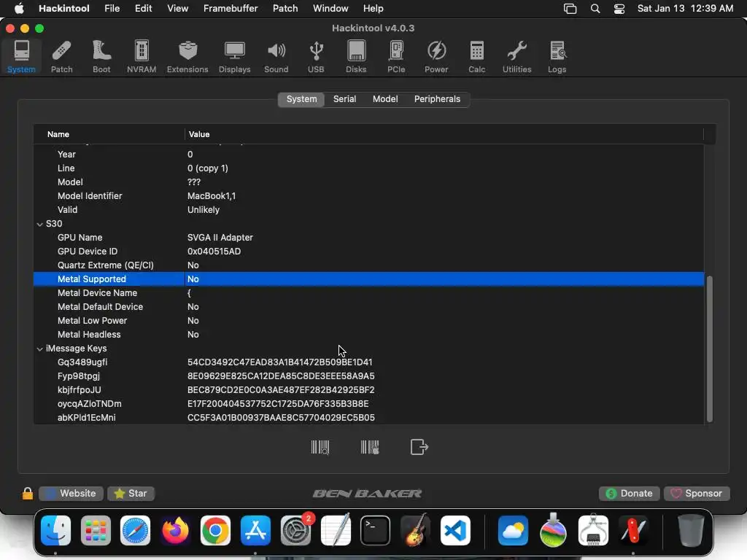747x560 pixels.
Task: Open the Logs toolbar section
Action: pyautogui.click(x=557, y=57)
